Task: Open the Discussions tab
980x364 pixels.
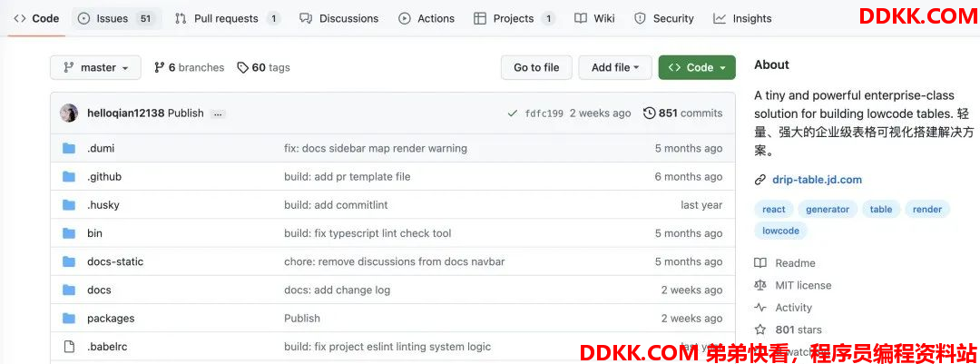Action: pyautogui.click(x=338, y=19)
